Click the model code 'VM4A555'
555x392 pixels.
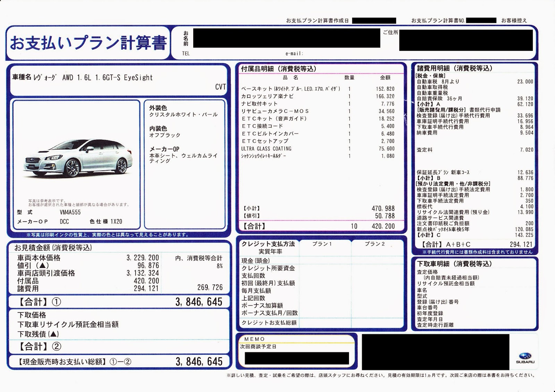pos(70,212)
